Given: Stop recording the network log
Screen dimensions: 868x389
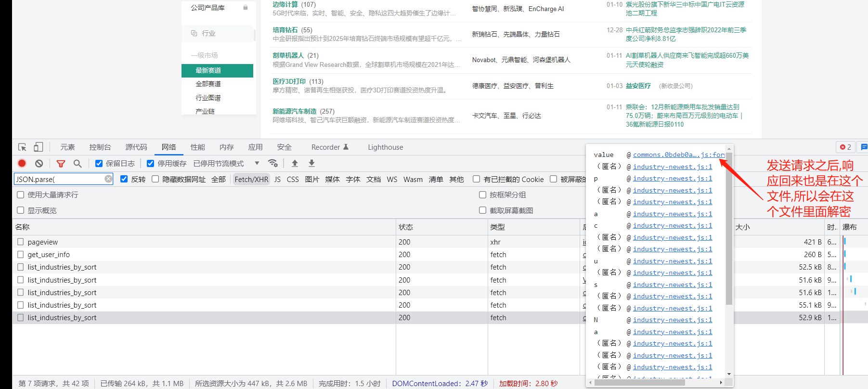Looking at the screenshot, I should click(22, 163).
